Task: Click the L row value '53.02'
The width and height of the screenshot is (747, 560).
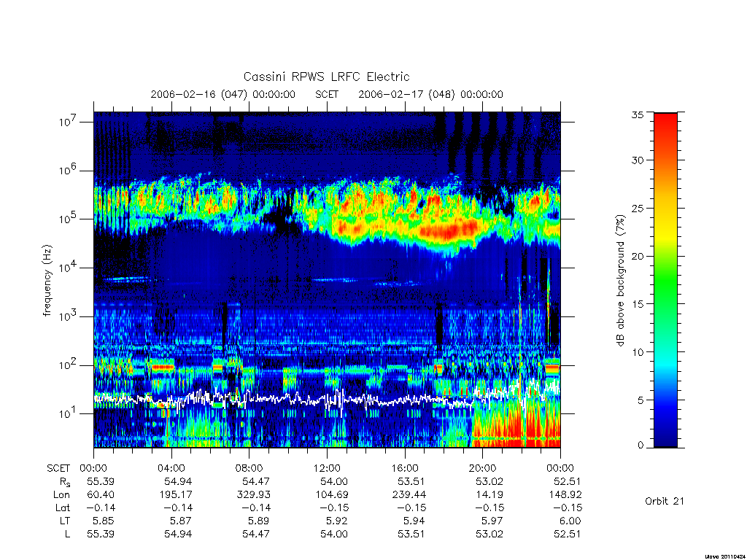Action: [489, 534]
